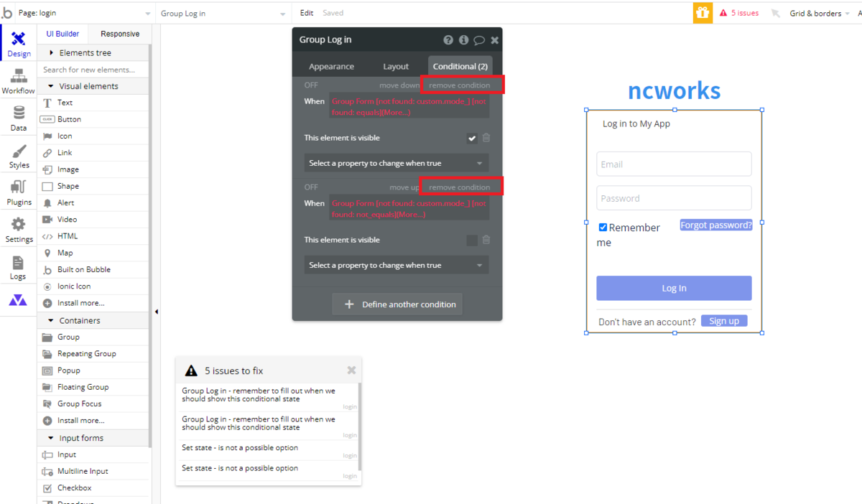Open second 'Select a property to change' dropdown
This screenshot has height=504, width=862.
(397, 265)
